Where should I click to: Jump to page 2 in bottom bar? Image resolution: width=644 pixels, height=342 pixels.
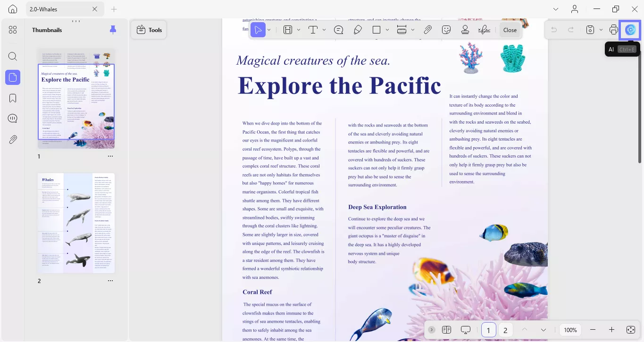tap(505, 330)
